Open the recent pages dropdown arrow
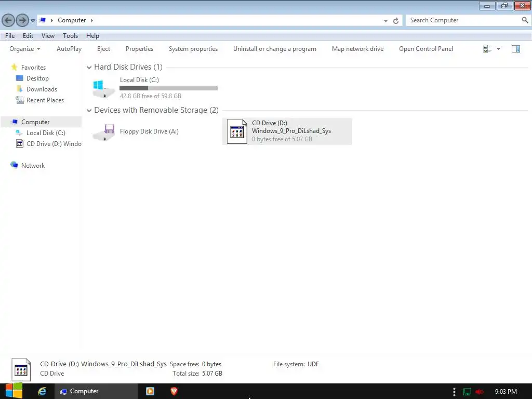 point(33,21)
